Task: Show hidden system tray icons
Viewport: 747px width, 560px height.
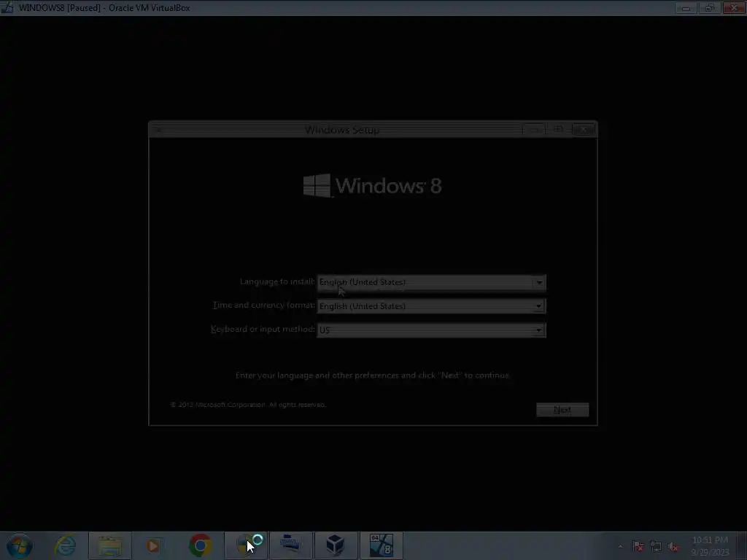Action: (x=620, y=547)
